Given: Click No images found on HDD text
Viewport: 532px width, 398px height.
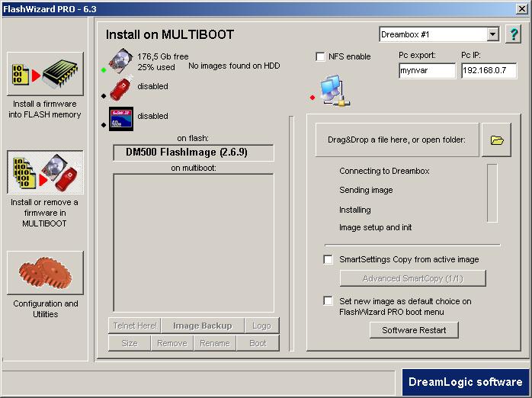Looking at the screenshot, I should coord(234,66).
